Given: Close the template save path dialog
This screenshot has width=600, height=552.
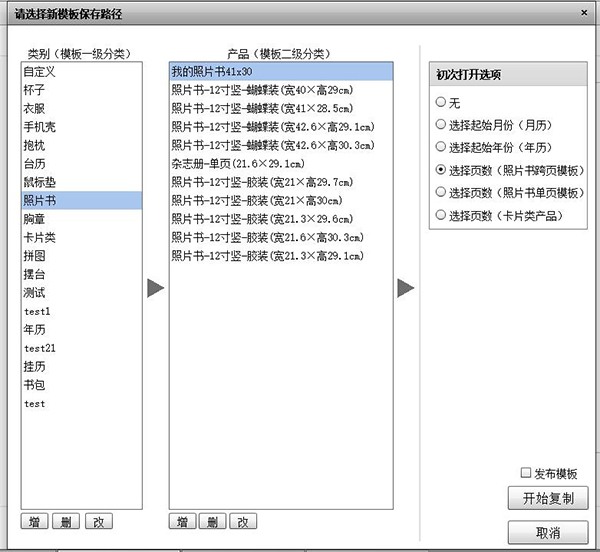Looking at the screenshot, I should 584,13.
